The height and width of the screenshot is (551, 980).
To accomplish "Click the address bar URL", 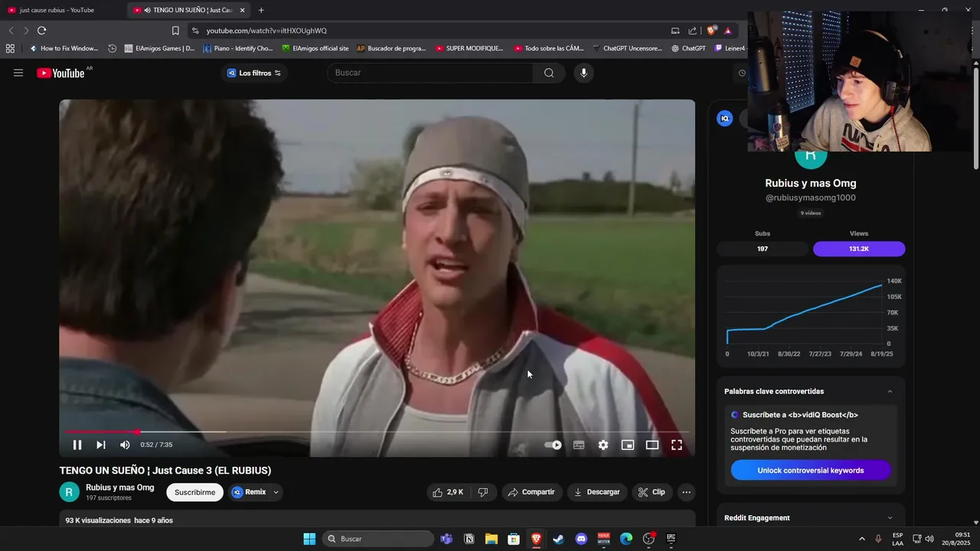I will click(266, 31).
